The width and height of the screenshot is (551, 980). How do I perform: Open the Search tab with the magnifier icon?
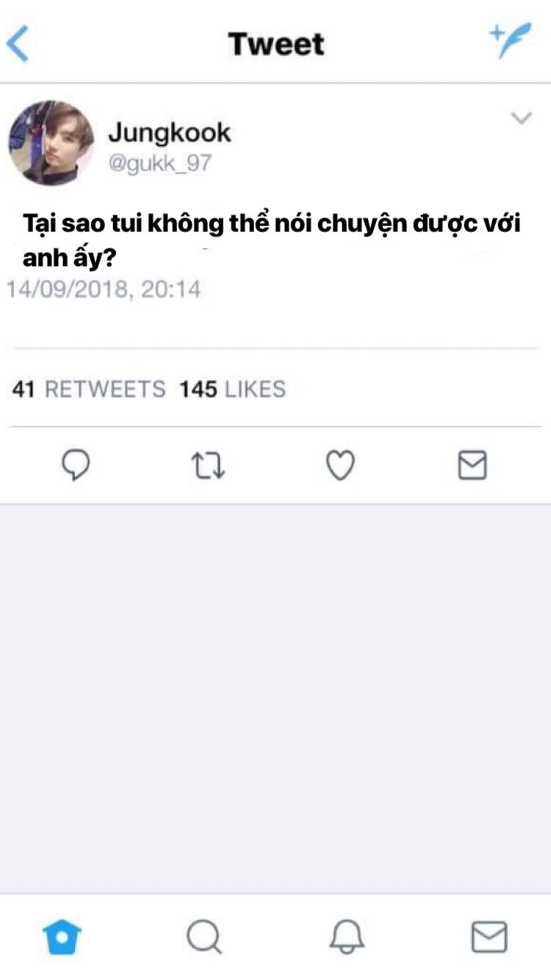(204, 937)
